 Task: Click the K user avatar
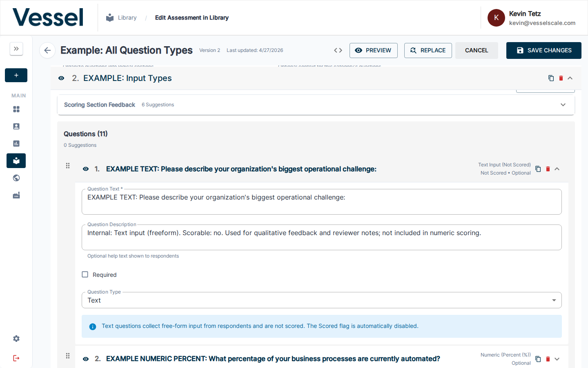496,18
